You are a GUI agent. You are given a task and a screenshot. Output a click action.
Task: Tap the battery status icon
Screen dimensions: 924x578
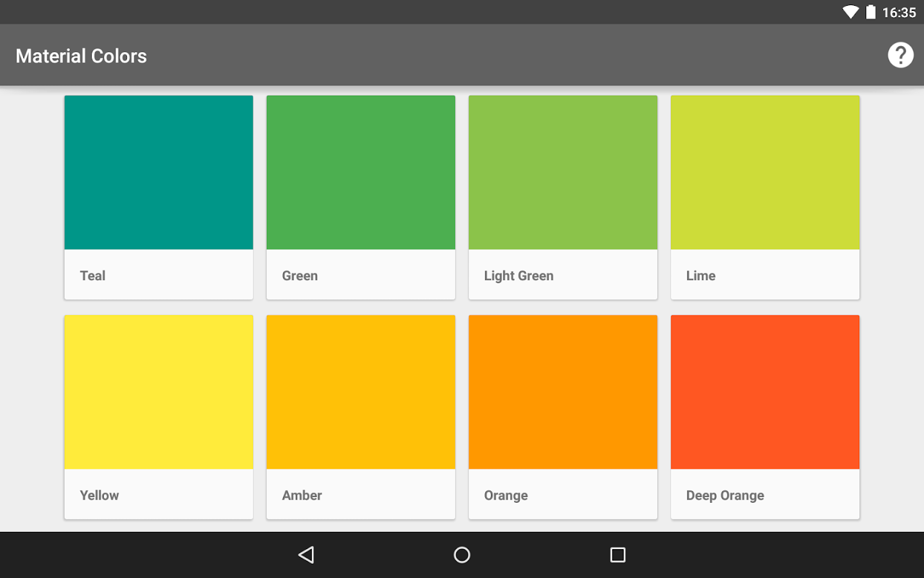tap(871, 12)
